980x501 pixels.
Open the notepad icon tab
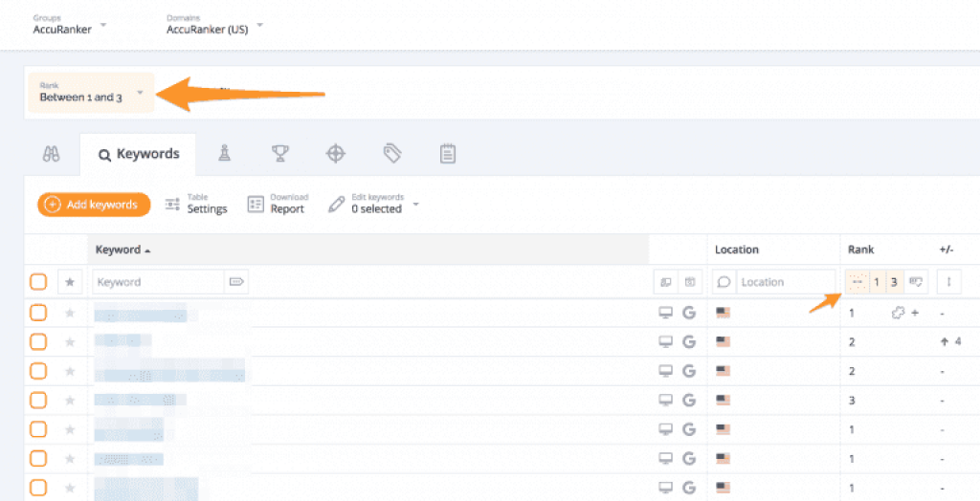(447, 153)
